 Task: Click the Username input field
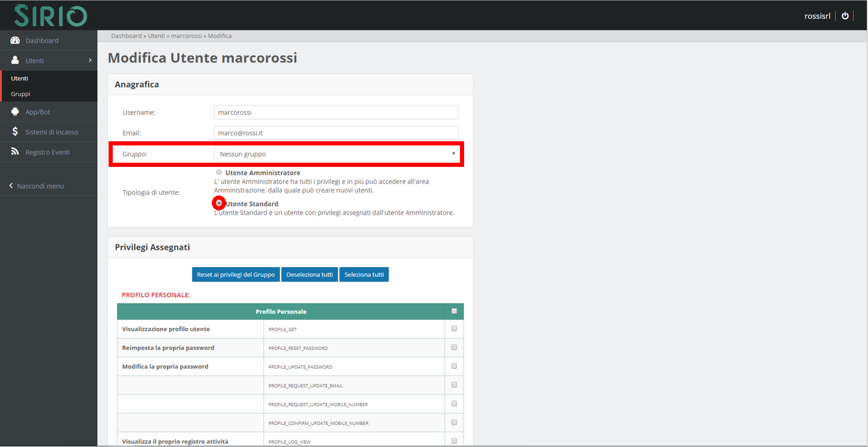(x=336, y=112)
